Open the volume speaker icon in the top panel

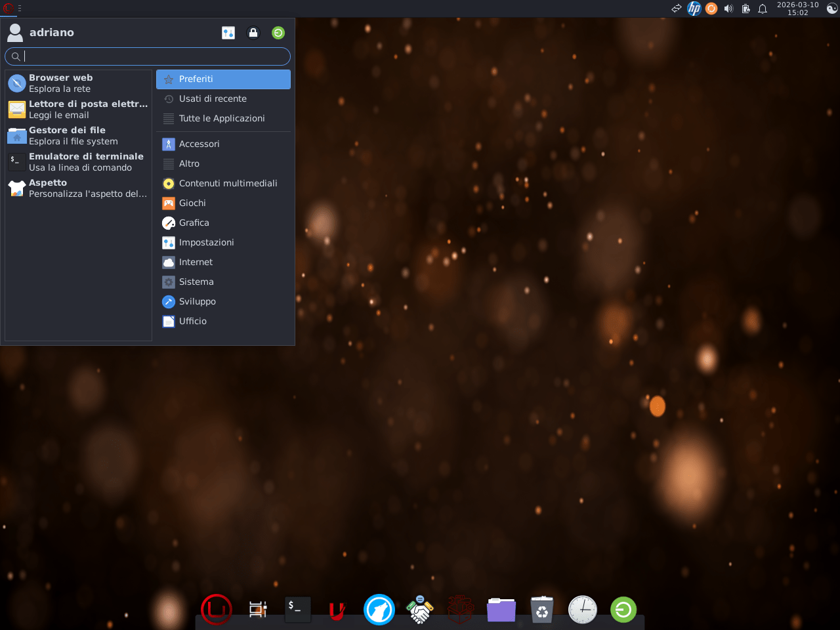(x=728, y=9)
